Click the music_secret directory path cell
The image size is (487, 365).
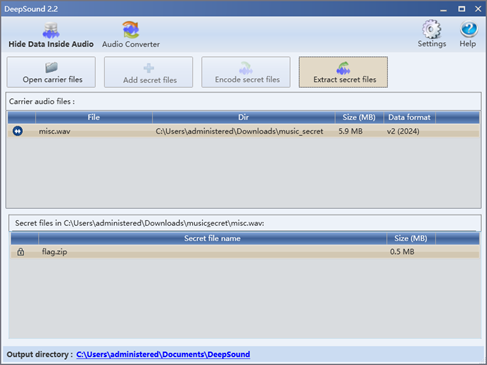tap(239, 131)
